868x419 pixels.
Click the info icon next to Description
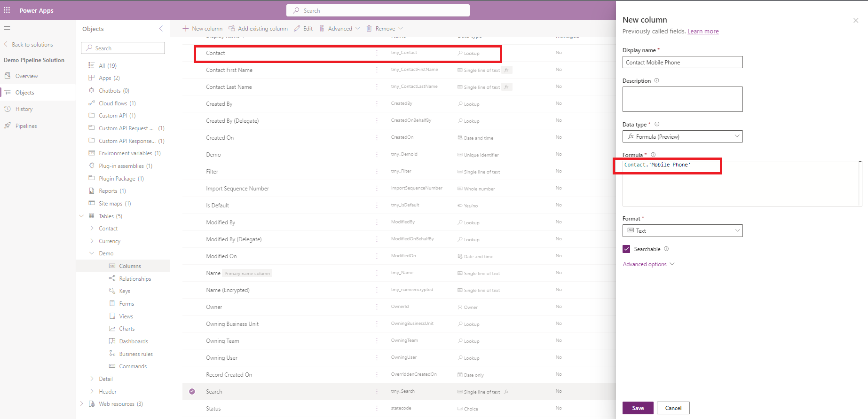(657, 80)
